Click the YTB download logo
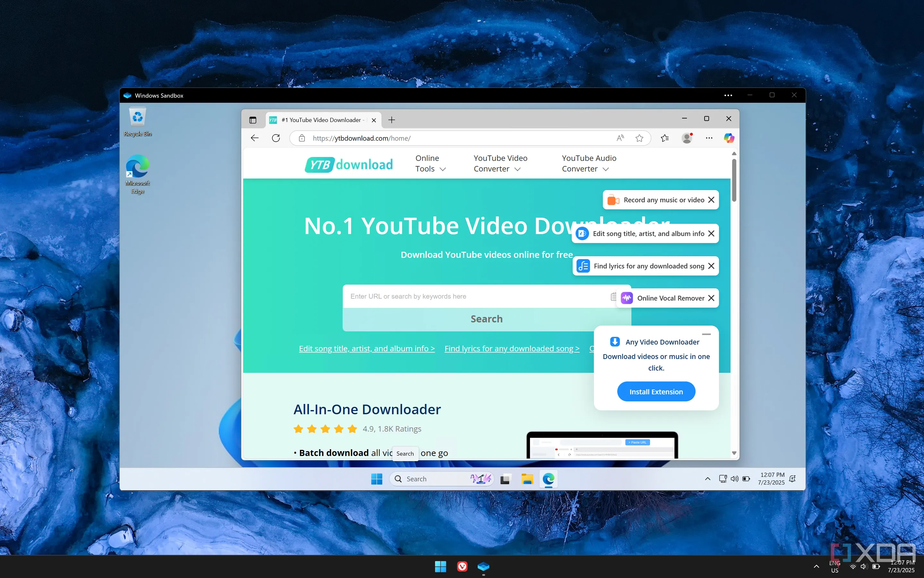This screenshot has height=578, width=924. (x=349, y=164)
